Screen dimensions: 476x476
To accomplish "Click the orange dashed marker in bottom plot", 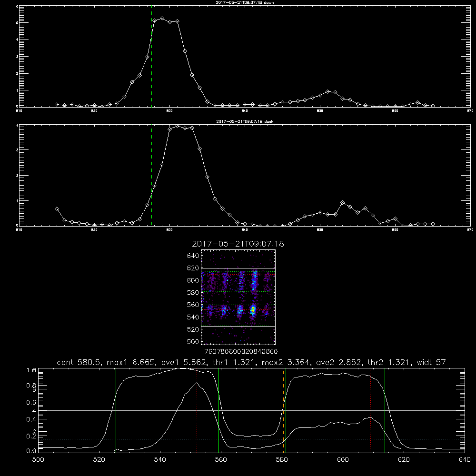I will pyautogui.click(x=284, y=410).
